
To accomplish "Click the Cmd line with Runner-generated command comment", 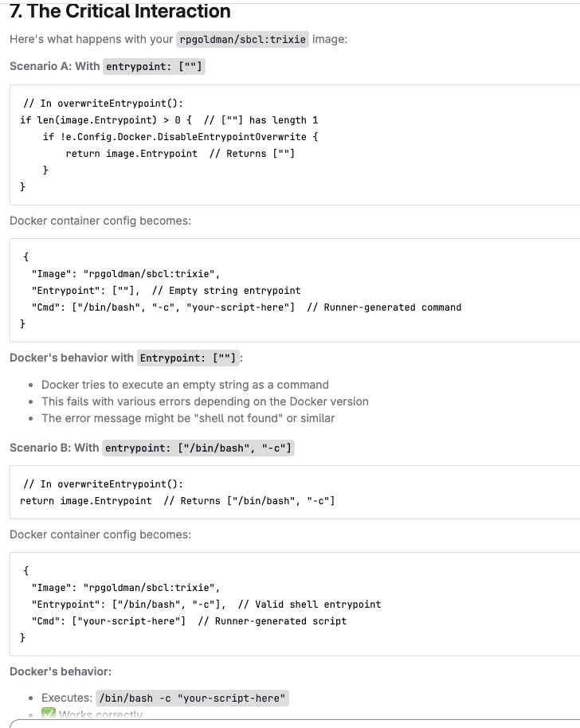I will pos(246,307).
